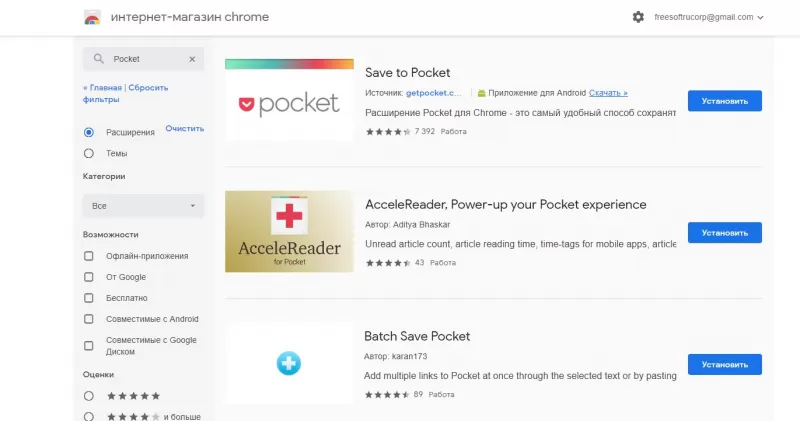800x421 pixels.
Task: Click the Chrome Web Store rainbow logo
Action: pos(91,18)
